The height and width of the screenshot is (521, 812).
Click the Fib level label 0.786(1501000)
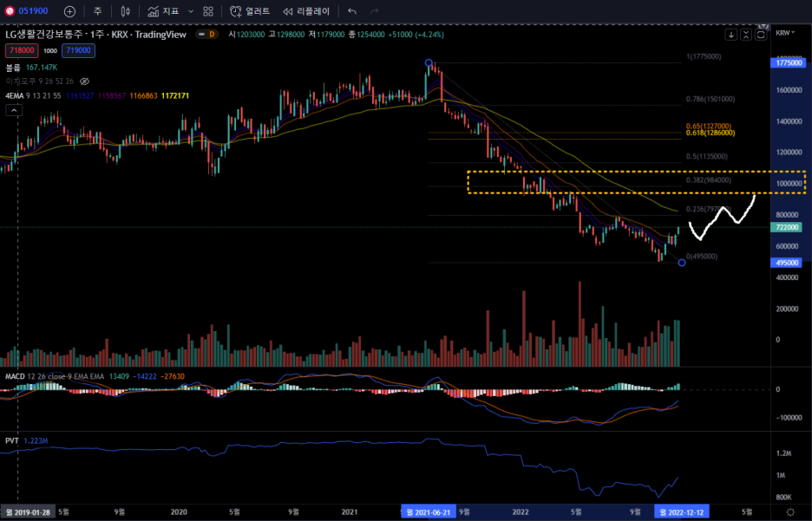coord(710,99)
